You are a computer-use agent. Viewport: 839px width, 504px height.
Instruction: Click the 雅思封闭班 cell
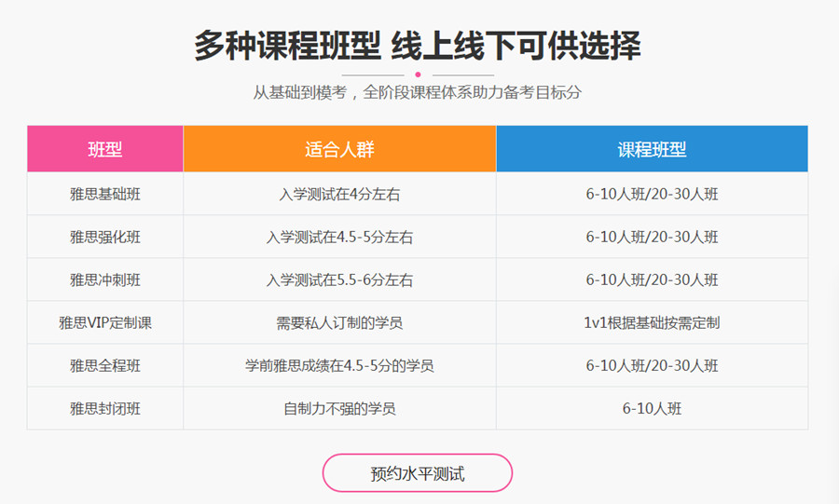(x=104, y=408)
